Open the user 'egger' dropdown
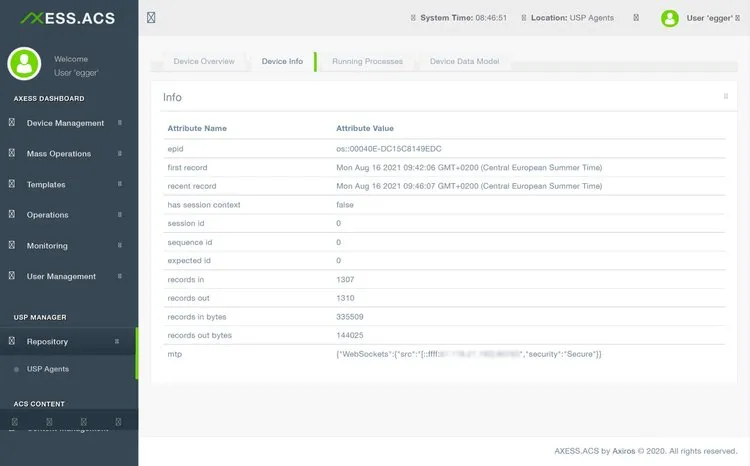 point(711,18)
